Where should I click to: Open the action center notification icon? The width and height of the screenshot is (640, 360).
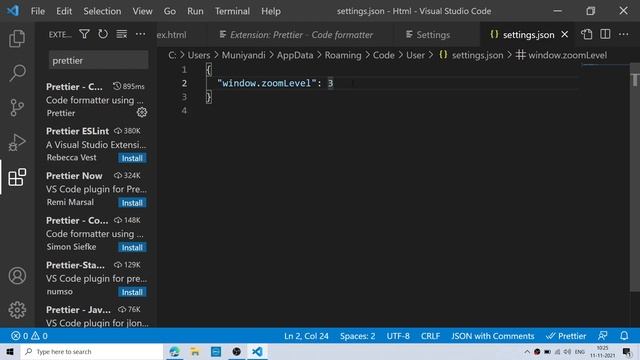(627, 351)
